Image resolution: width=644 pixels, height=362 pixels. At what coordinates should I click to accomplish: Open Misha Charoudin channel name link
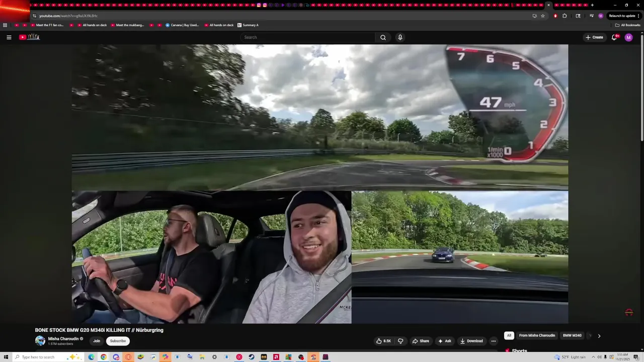(x=63, y=339)
